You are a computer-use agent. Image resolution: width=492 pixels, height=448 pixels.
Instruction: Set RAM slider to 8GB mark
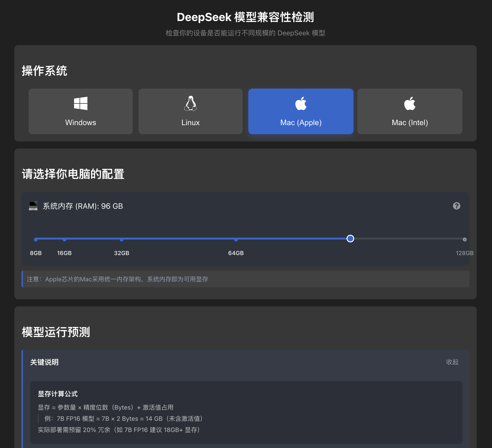(x=36, y=240)
